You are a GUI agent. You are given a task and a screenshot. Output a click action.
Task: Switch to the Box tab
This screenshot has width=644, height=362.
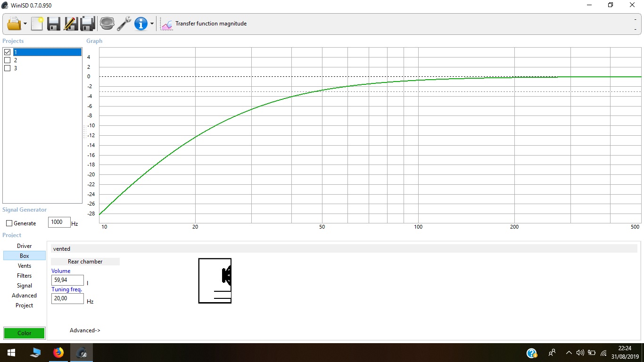(25, 256)
